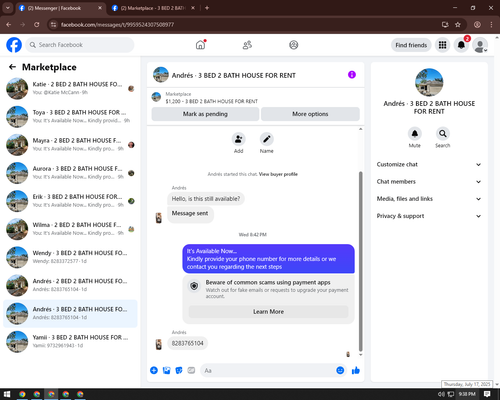Screen dimensions: 500x400
Task: Open Aurora 3 BED 2 BATH conversation
Action: [70, 172]
